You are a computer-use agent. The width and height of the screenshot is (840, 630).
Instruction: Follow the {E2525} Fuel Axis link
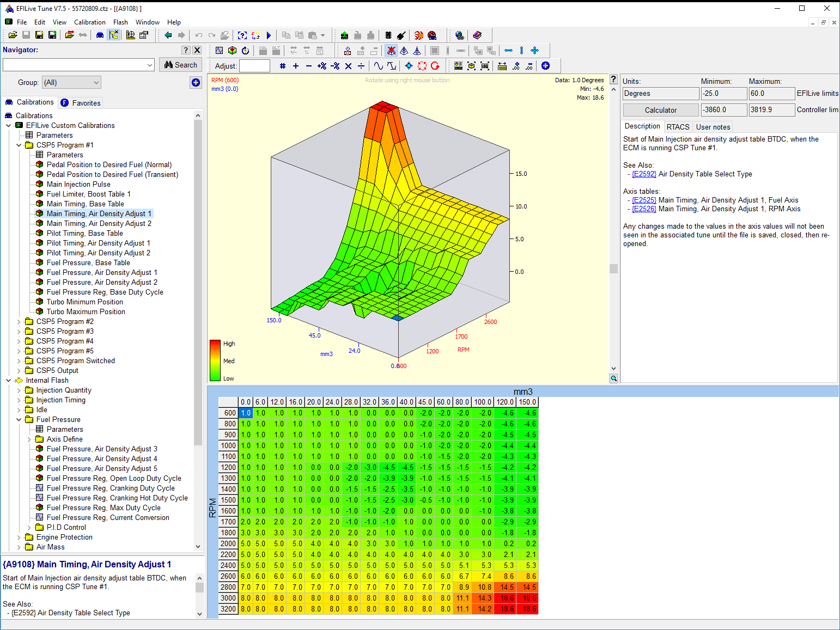pyautogui.click(x=644, y=200)
